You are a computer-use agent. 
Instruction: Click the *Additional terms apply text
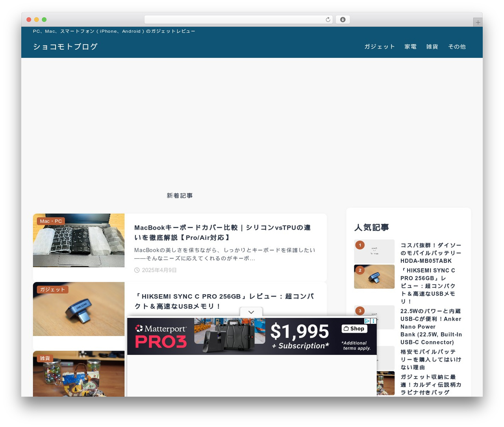pos(356,345)
